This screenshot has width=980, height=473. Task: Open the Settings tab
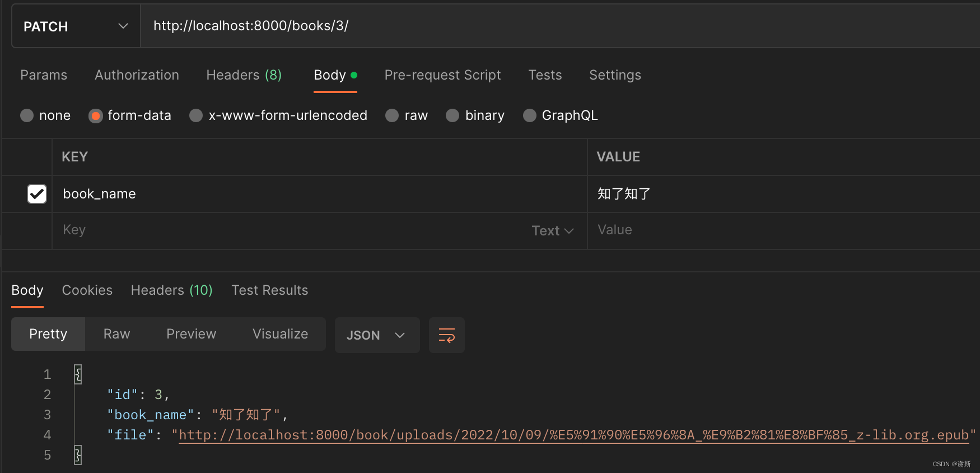click(x=615, y=75)
